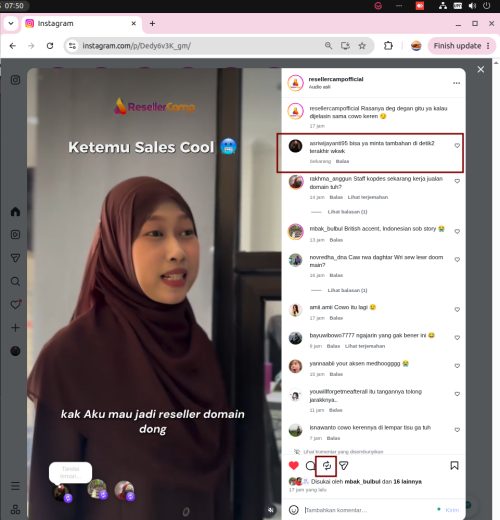Click the share paper-plane icon under post
This screenshot has height=520, width=500.
tap(344, 466)
